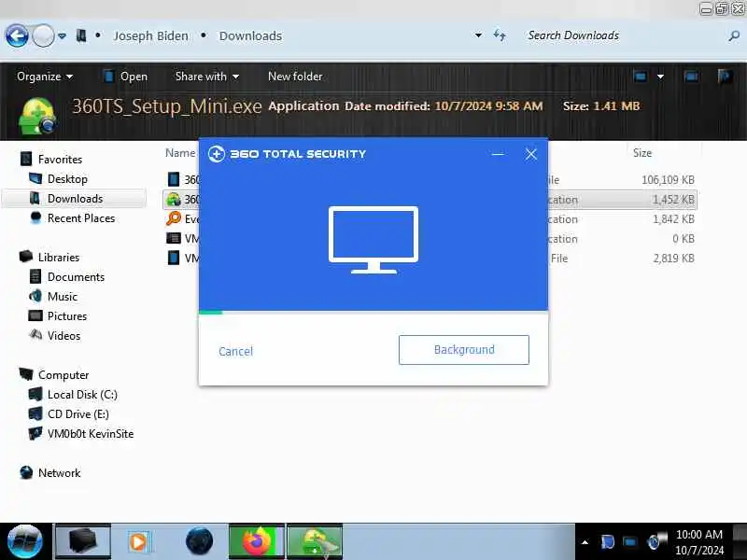The width and height of the screenshot is (747, 560).
Task: Click the Explorer forward arrow button
Action: (43, 35)
